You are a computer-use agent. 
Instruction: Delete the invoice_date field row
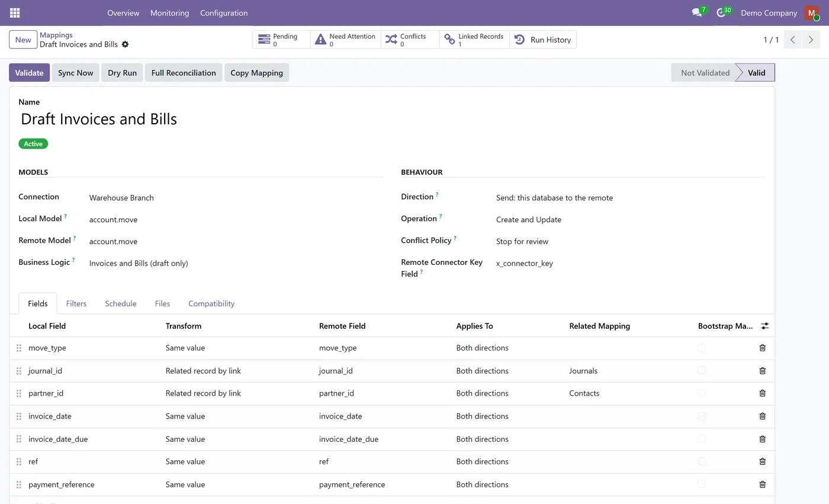tap(762, 416)
